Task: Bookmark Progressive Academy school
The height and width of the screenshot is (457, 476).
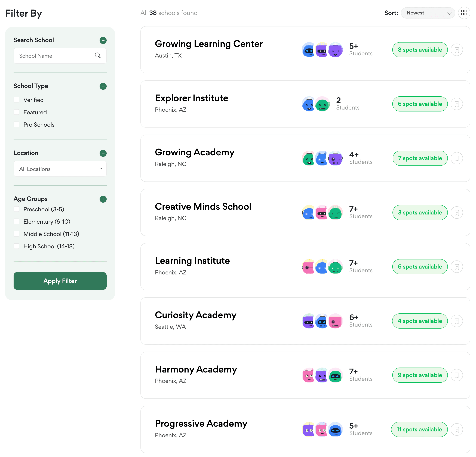Action: click(x=457, y=429)
